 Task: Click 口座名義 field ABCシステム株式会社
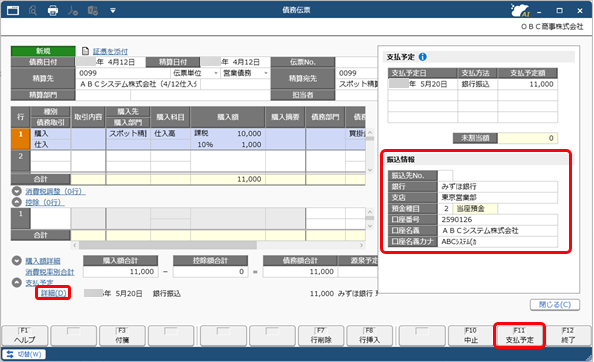498,230
